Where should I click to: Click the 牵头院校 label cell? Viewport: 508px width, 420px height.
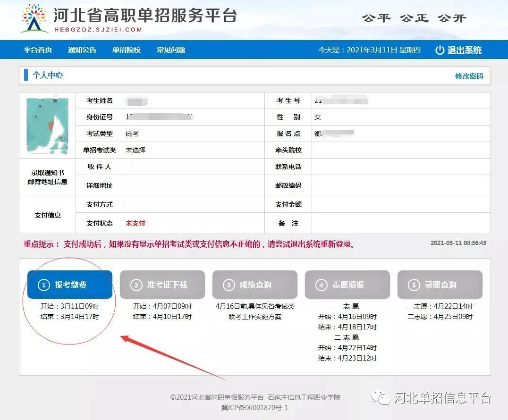tap(288, 150)
